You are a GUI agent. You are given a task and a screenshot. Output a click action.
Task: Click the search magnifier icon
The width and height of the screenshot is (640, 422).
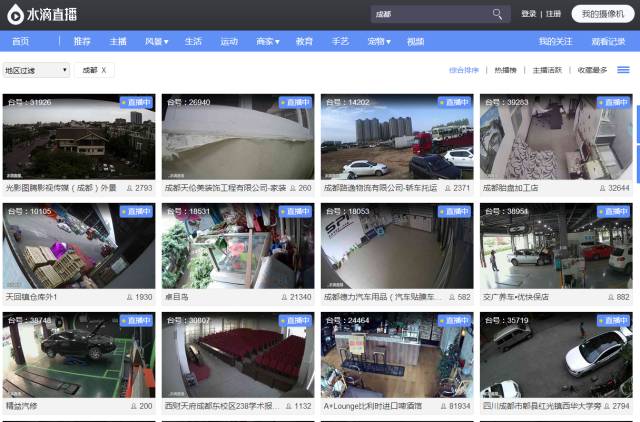497,14
